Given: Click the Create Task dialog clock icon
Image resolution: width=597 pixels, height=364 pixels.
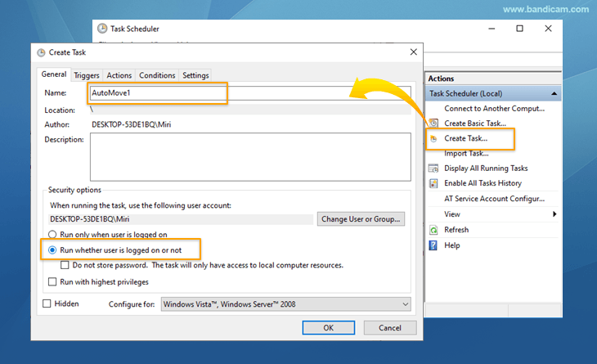Looking at the screenshot, I should [41, 52].
